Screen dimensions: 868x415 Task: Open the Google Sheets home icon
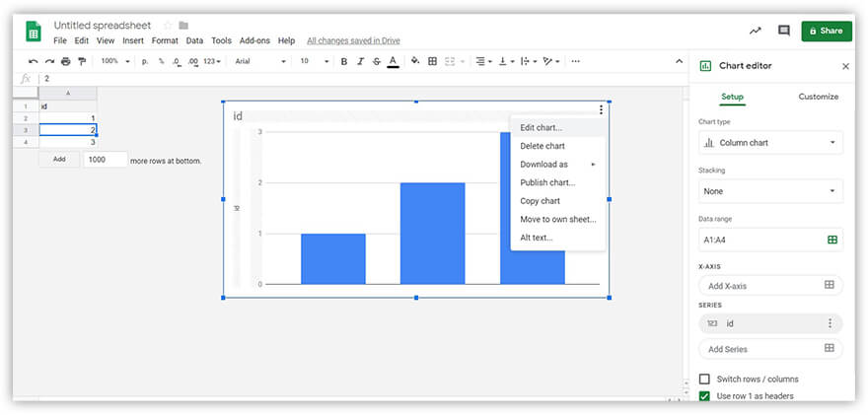(34, 31)
